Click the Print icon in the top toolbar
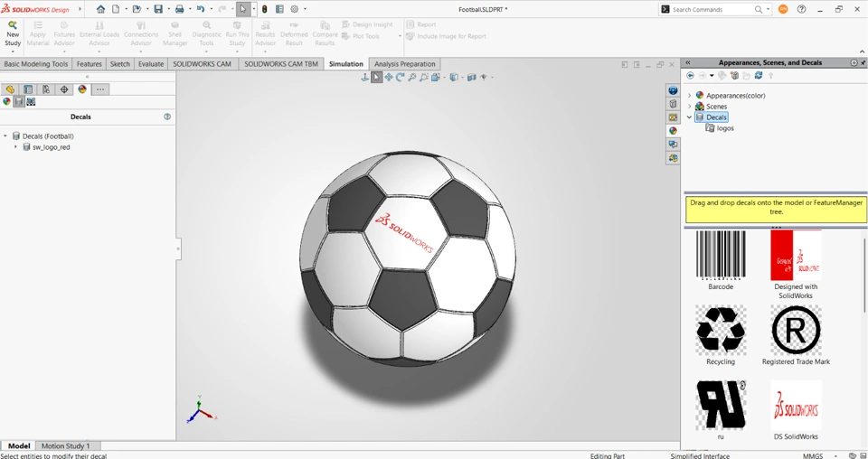The image size is (868, 459). point(179,9)
